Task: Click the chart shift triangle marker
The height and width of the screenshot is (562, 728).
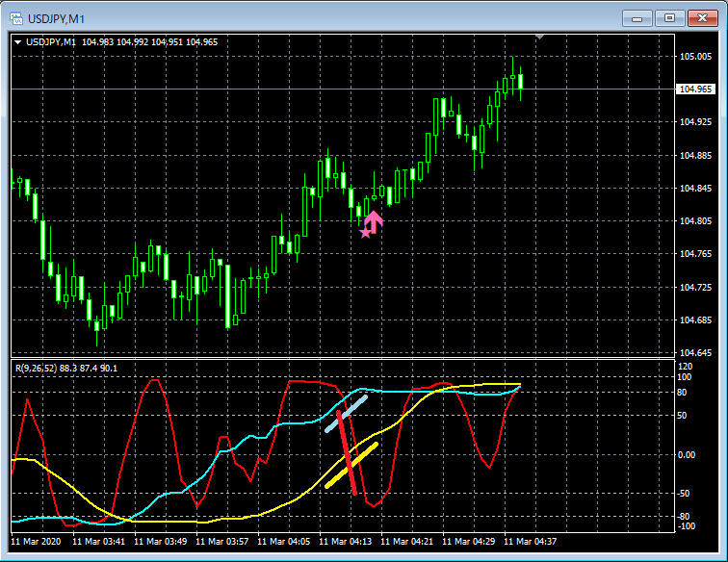Action: [x=539, y=37]
